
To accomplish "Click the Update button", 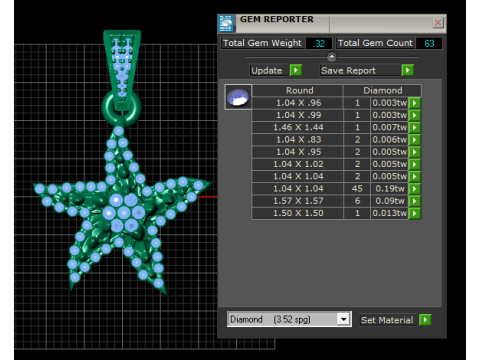I will 268,71.
